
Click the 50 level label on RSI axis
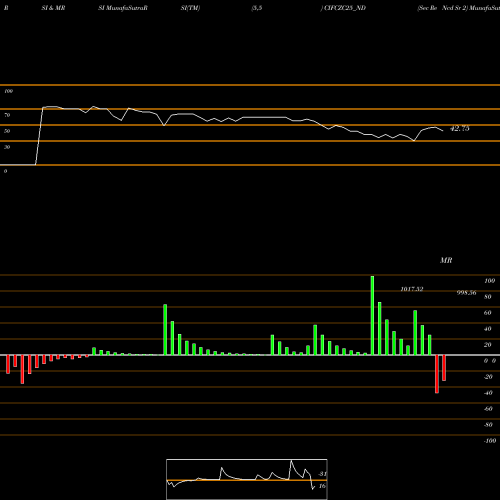(x=7, y=131)
